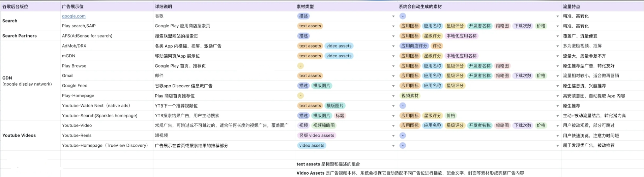Open auto-generated assets dropdown arrow in Gmail row
Screen dimensions: 644x177
pos(557,76)
